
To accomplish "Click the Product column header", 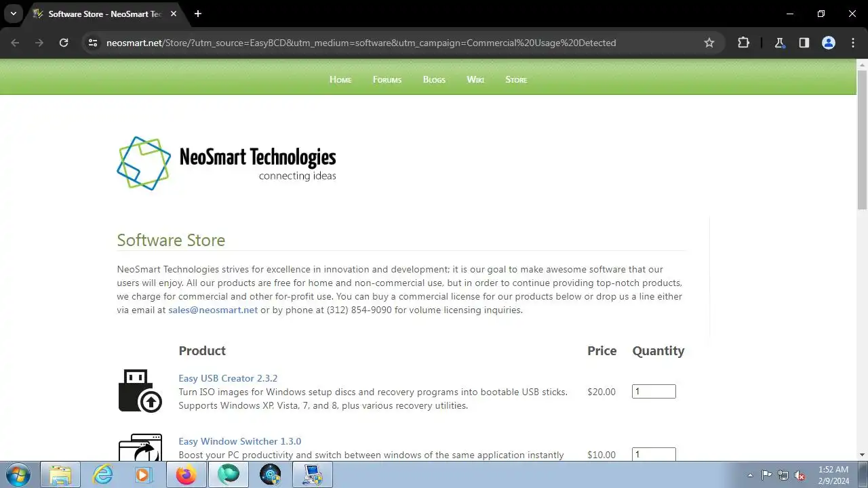I will tap(202, 350).
